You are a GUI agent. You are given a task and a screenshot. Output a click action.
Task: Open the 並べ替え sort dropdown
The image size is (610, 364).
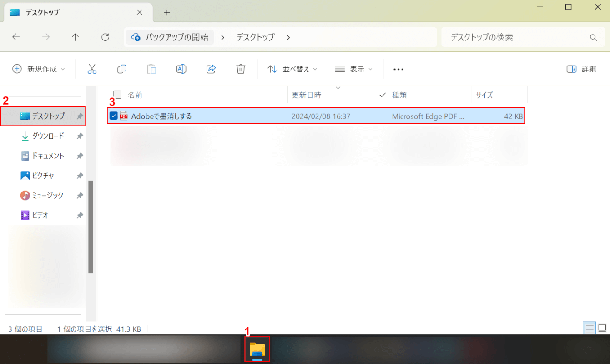292,69
